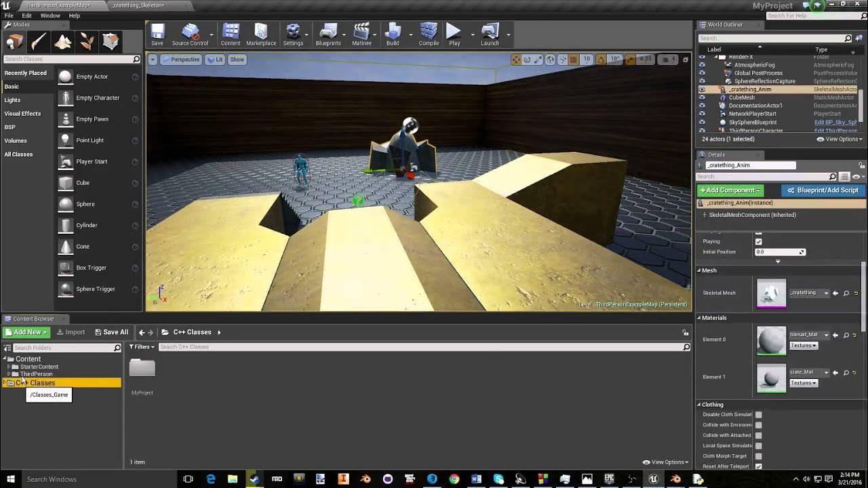868x488 pixels.
Task: Open crate_Mat material dropdown
Action: [x=809, y=372]
